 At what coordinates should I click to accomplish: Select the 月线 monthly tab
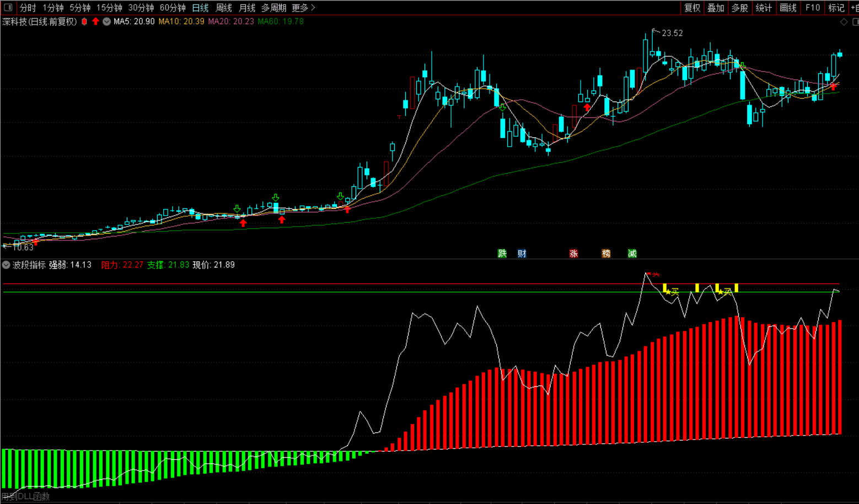[247, 8]
